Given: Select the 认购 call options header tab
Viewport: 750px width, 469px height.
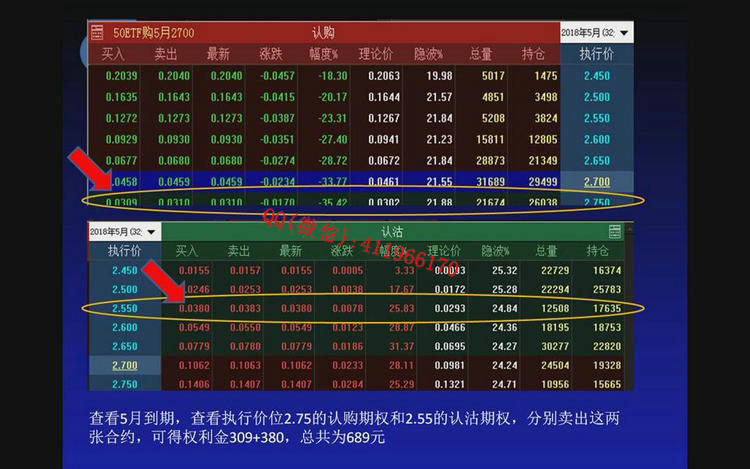Looking at the screenshot, I should (x=323, y=32).
